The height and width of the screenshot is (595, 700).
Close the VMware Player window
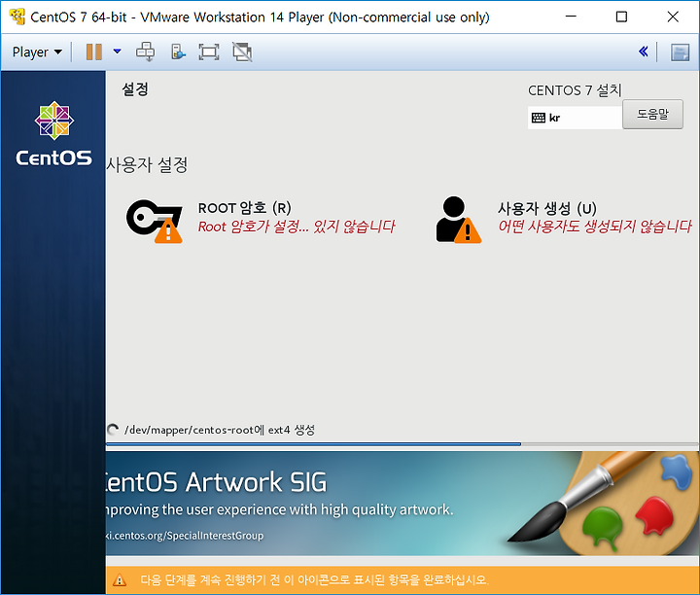pyautogui.click(x=673, y=17)
